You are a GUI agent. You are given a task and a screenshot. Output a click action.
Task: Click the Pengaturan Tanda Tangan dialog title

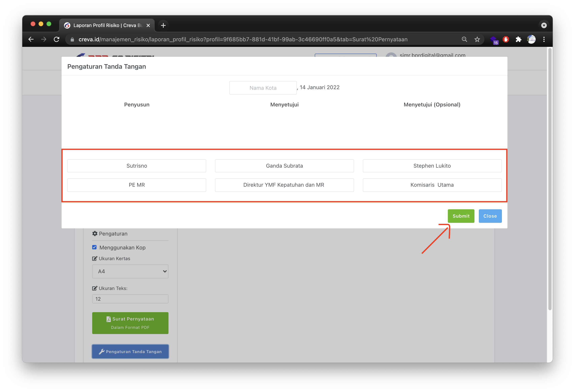click(107, 67)
